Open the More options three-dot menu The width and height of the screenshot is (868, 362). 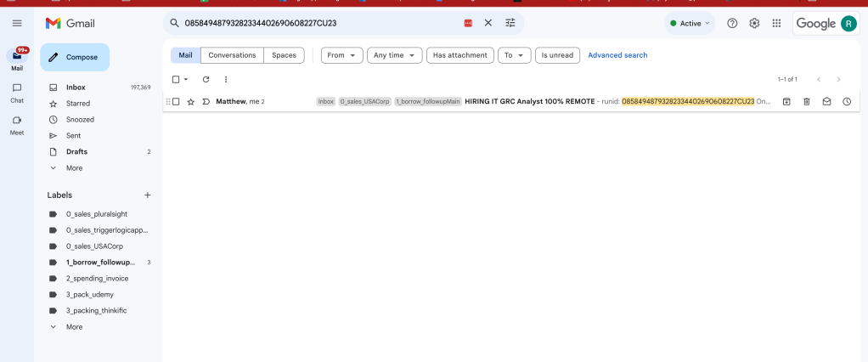click(x=226, y=79)
